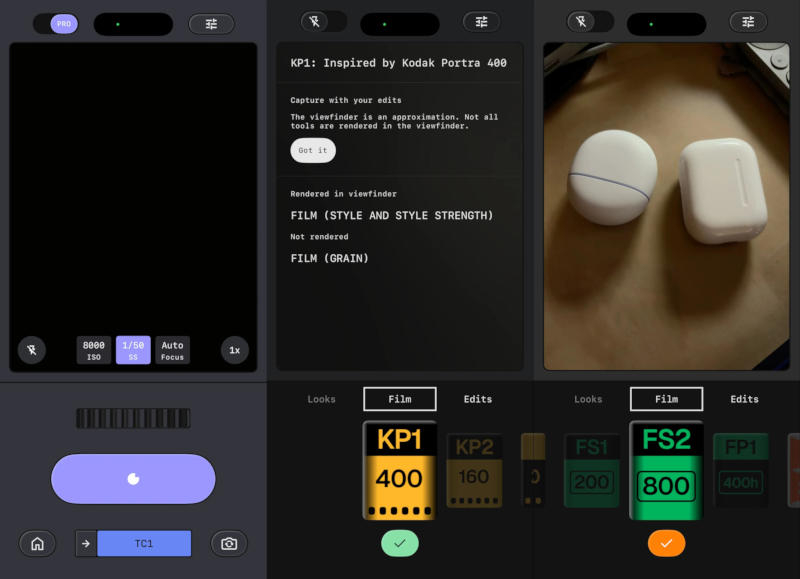Switch to the Edits tab under the earbuds photo
This screenshot has width=800, height=579.
coord(744,399)
